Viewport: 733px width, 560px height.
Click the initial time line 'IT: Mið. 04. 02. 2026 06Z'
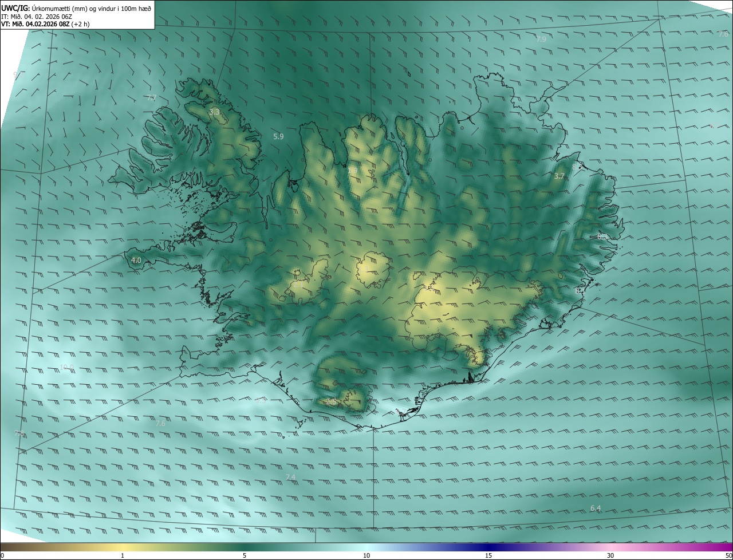(37, 17)
